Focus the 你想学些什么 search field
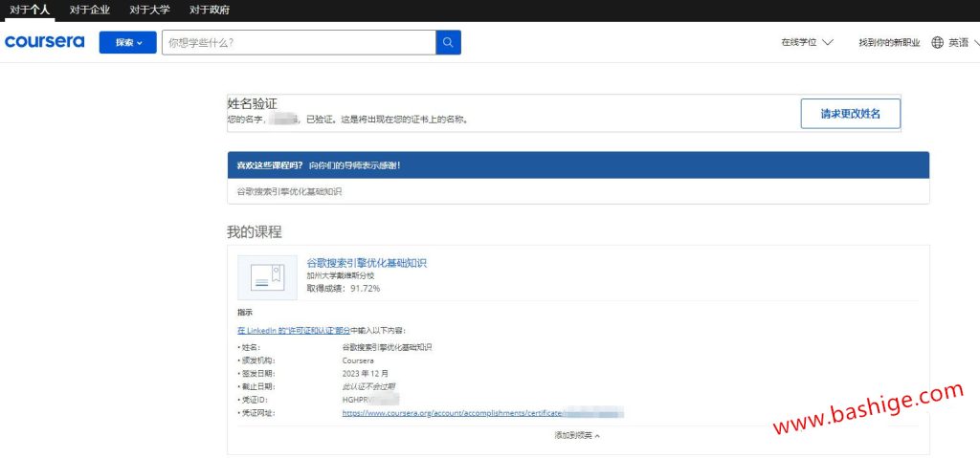 [299, 42]
